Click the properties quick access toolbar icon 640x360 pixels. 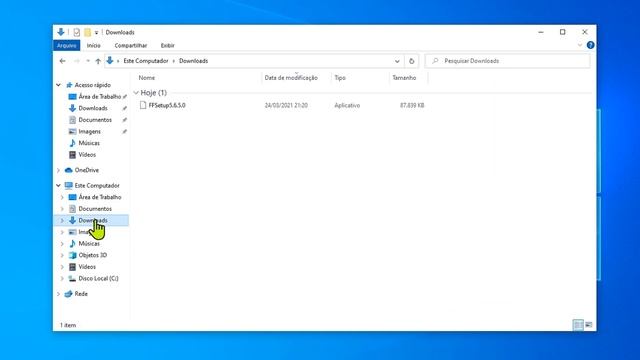pyautogui.click(x=76, y=32)
